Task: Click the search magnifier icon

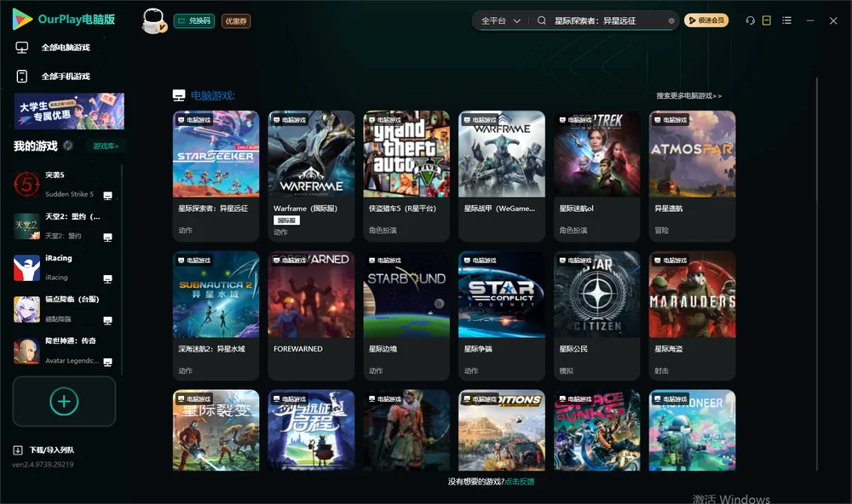Action: coord(542,20)
